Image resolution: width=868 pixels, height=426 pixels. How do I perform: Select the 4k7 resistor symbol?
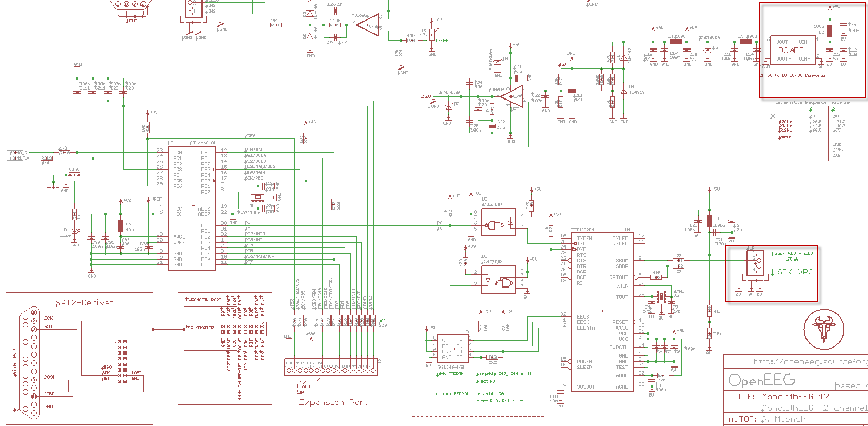click(x=709, y=310)
